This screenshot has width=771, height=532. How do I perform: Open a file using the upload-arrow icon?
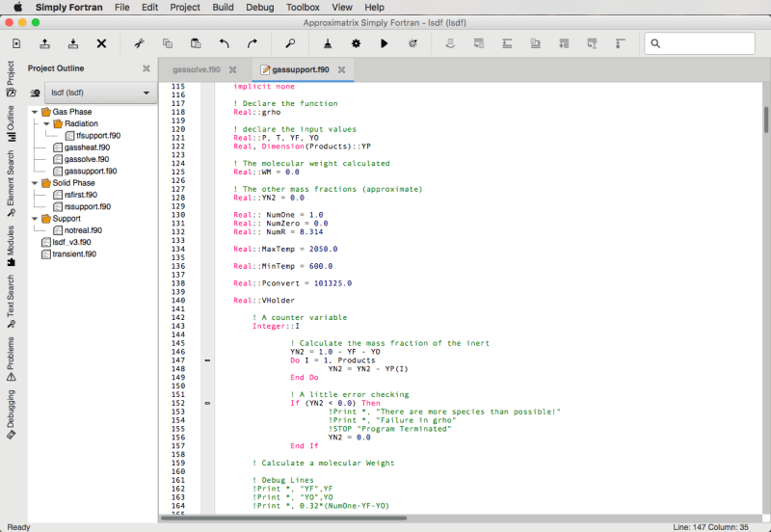(44, 43)
